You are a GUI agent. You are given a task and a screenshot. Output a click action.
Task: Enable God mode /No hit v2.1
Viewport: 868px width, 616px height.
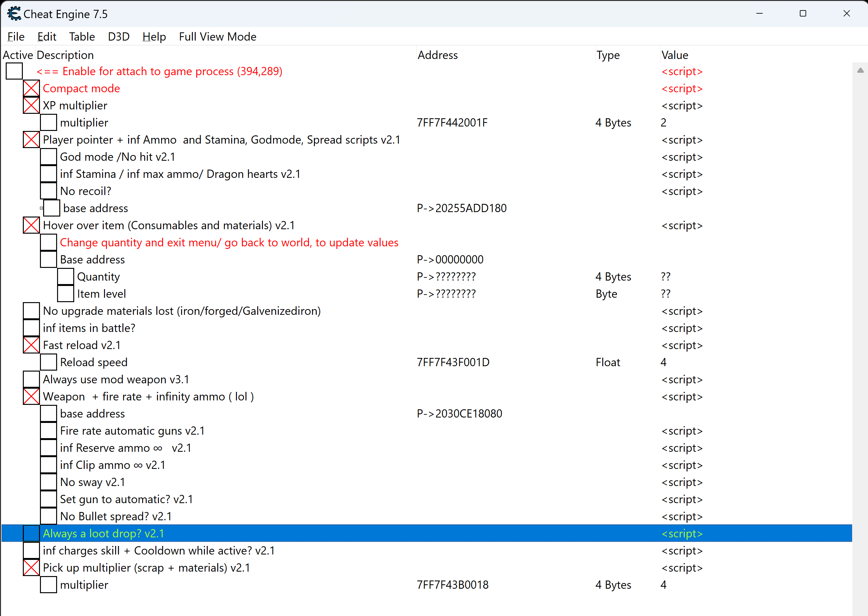coord(49,157)
